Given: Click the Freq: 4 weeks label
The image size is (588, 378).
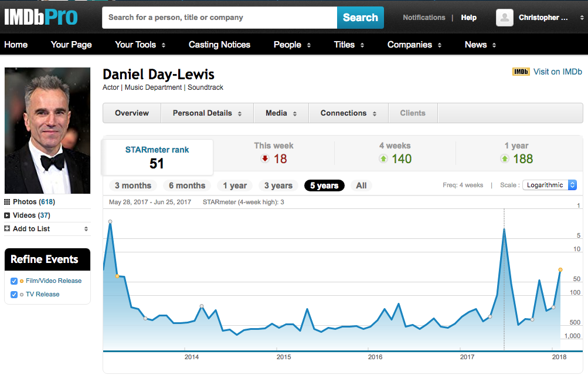Looking at the screenshot, I should pos(463,185).
